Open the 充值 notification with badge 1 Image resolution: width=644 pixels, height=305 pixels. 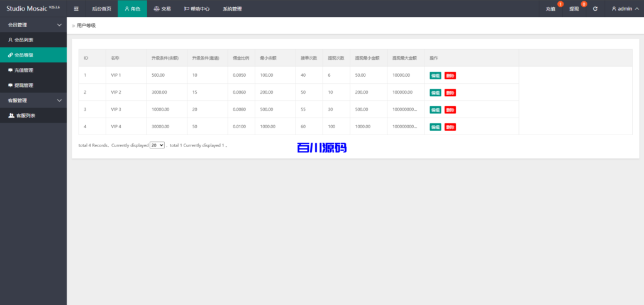click(x=552, y=9)
